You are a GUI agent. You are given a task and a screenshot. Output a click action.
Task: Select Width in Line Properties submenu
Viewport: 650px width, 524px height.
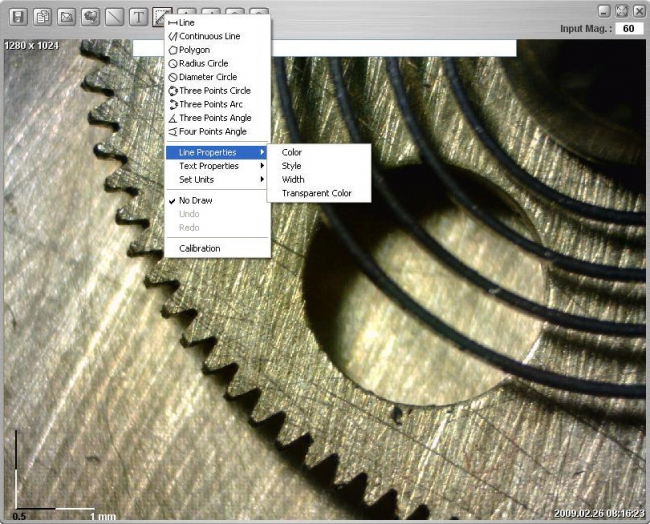click(293, 180)
